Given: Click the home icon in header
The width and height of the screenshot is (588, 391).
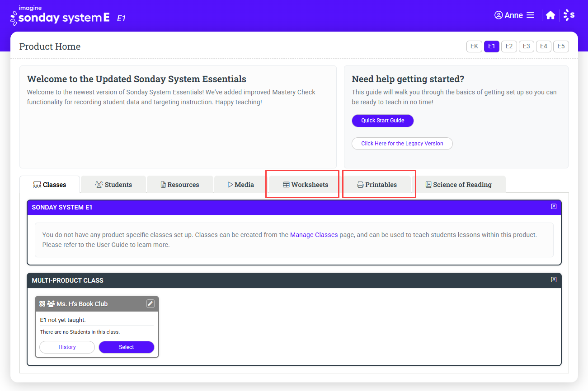Looking at the screenshot, I should (x=550, y=15).
